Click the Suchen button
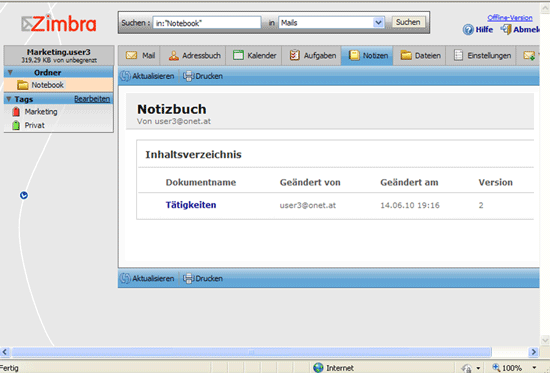The height and width of the screenshot is (373, 550). tap(408, 22)
